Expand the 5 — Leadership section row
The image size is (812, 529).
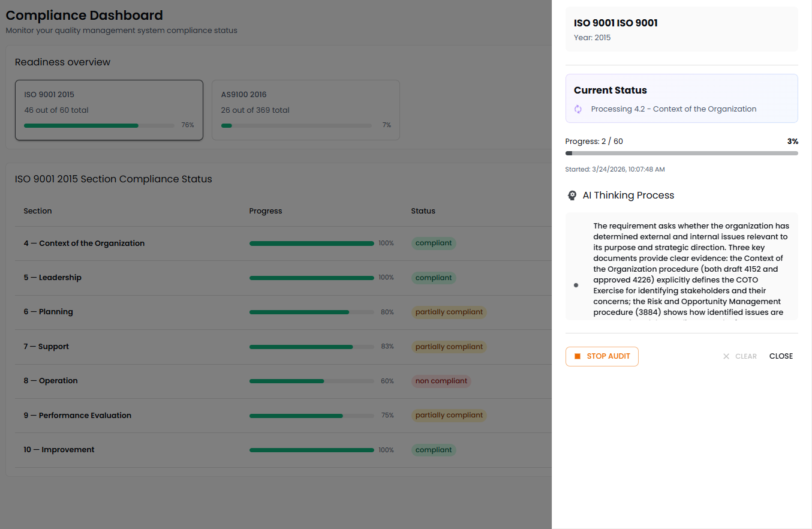point(53,277)
